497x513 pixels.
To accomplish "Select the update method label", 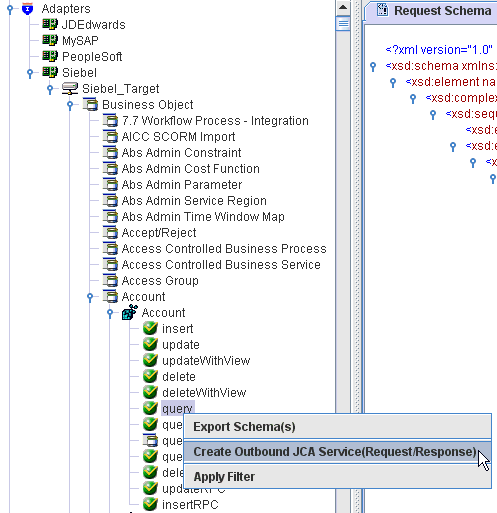I will click(x=181, y=345).
